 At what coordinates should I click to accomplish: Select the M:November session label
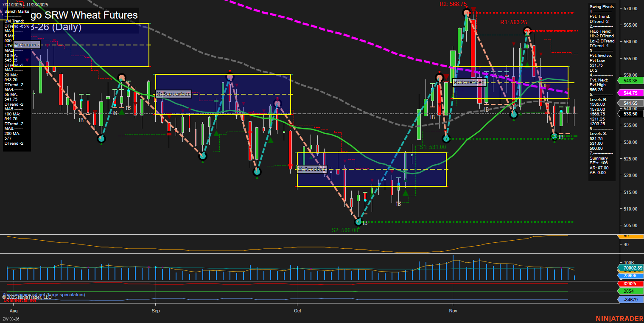[x=468, y=82]
